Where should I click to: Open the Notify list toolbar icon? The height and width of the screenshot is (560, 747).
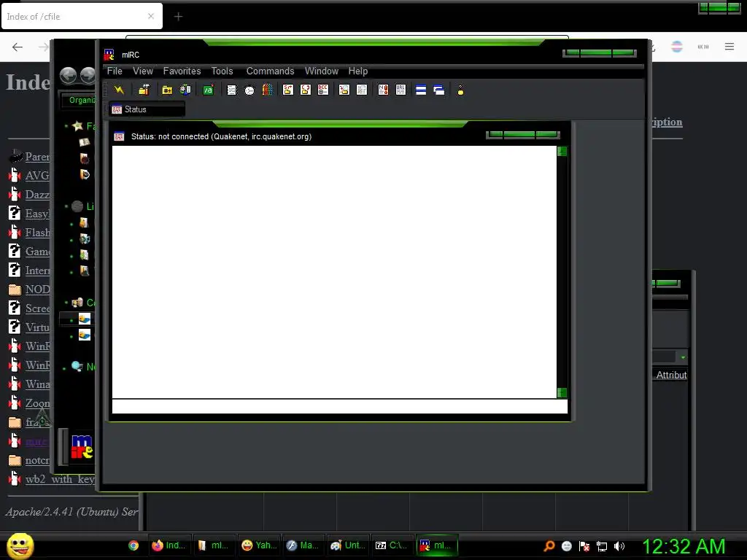383,90
